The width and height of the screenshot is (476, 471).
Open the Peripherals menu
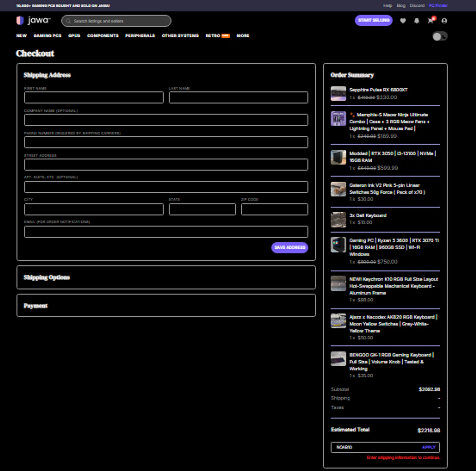click(140, 36)
